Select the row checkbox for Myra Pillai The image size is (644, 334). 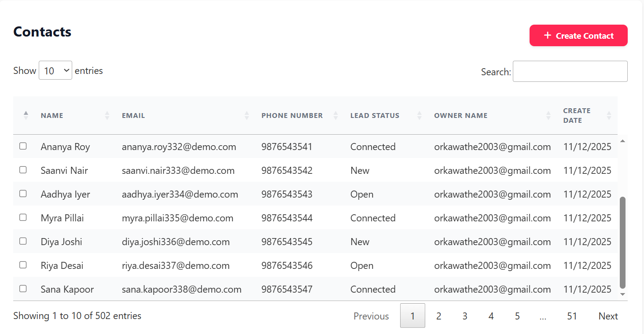[23, 217]
